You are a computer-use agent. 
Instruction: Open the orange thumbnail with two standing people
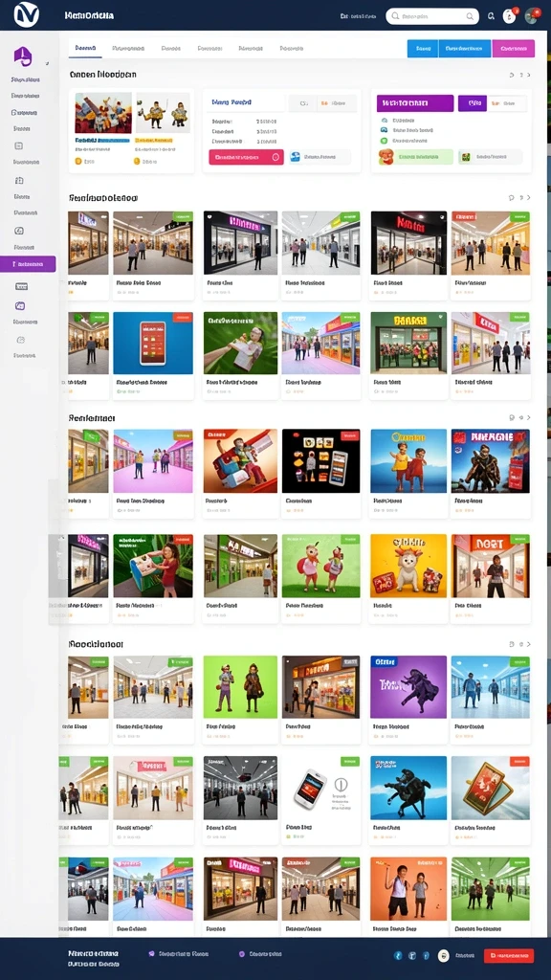point(408,888)
